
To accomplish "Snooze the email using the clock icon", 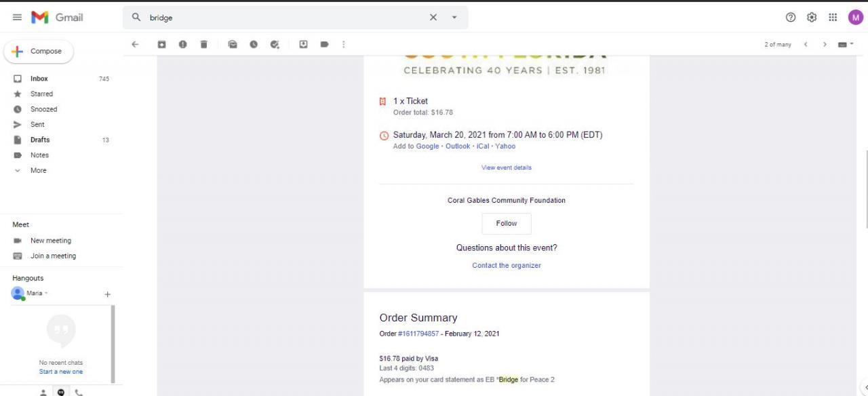I will (x=254, y=45).
